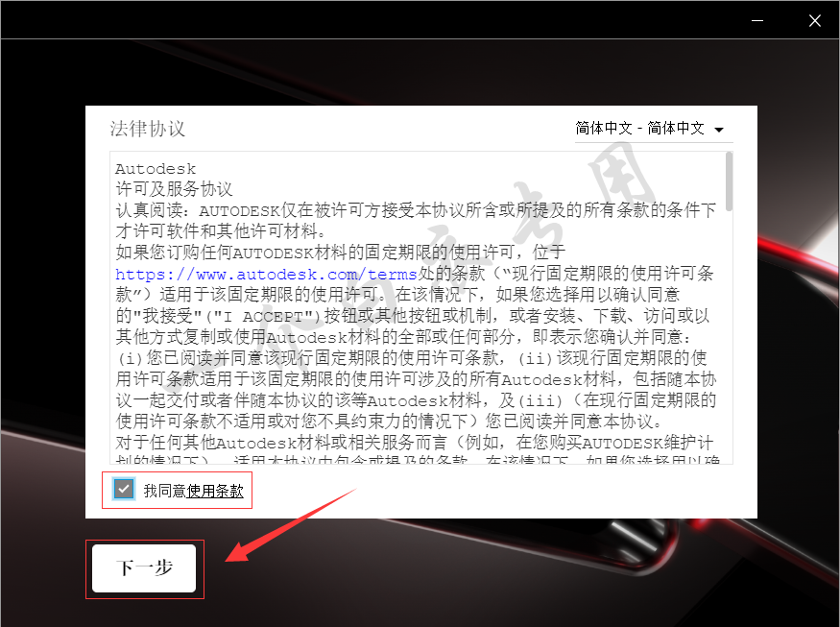This screenshot has width=840, height=627.
Task: Click the 法律协议 heading text
Action: (x=147, y=129)
